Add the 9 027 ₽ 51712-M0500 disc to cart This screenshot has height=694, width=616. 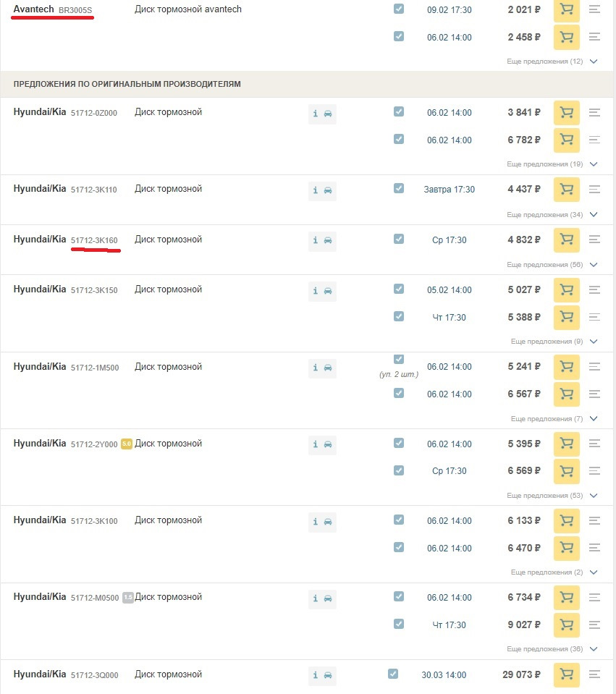pos(566,625)
